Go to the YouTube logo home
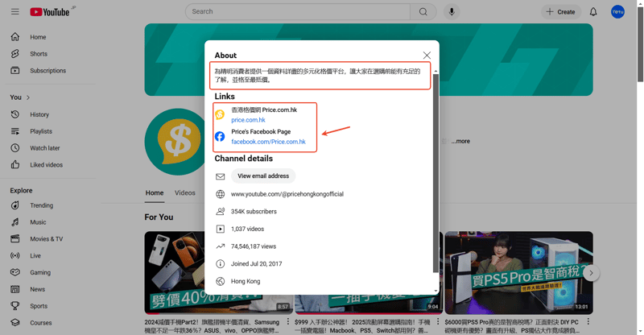Image resolution: width=644 pixels, height=335 pixels. (x=50, y=12)
